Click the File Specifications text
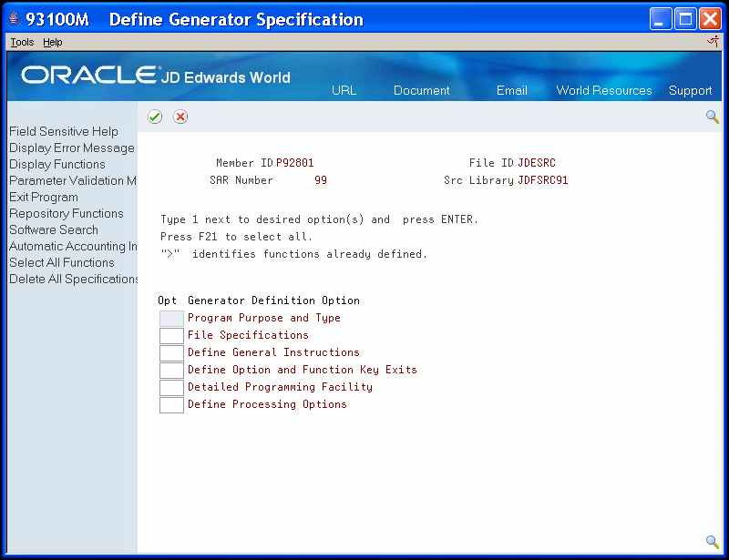Screen dimensions: 729x560 pyautogui.click(x=248, y=335)
